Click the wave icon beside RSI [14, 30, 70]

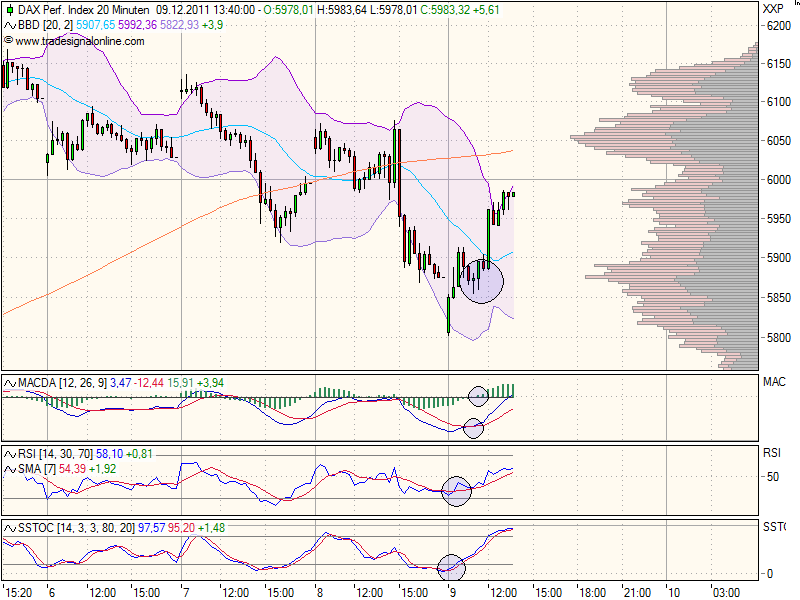tap(10, 454)
